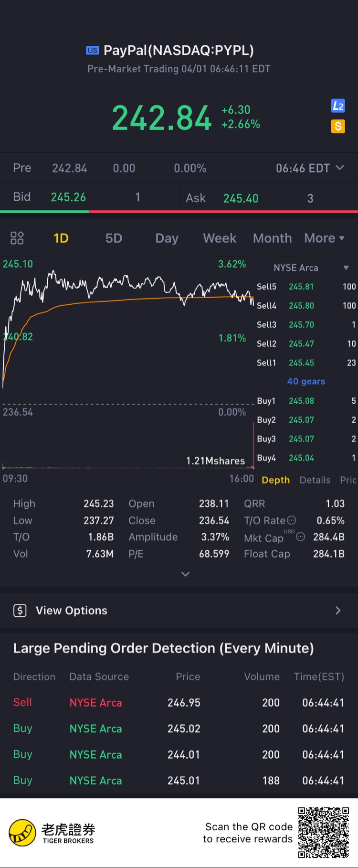Select Buy2 row at 245.07
The image size is (358, 868).
306,420
